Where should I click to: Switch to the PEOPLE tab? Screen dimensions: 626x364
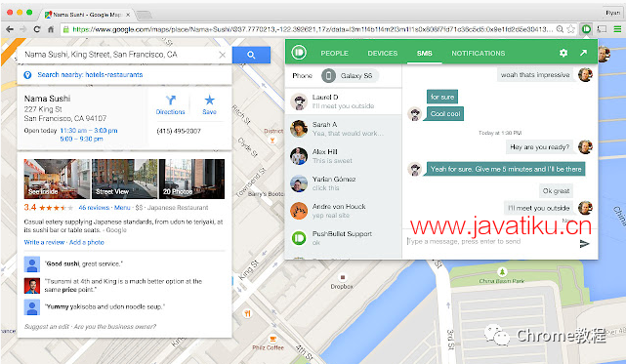click(335, 53)
